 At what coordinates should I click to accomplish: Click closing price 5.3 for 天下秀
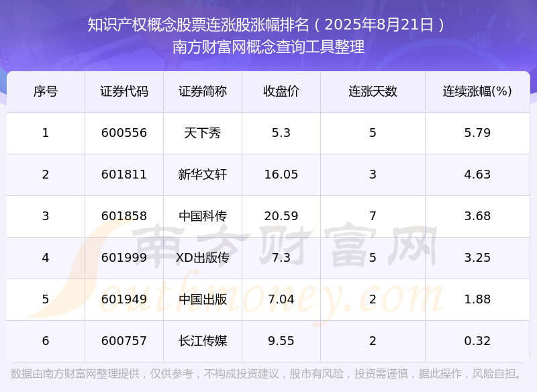[281, 133]
